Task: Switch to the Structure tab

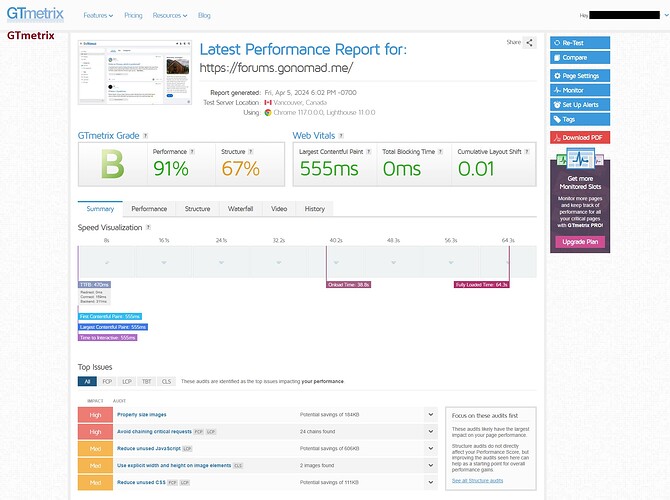Action: pyautogui.click(x=197, y=209)
